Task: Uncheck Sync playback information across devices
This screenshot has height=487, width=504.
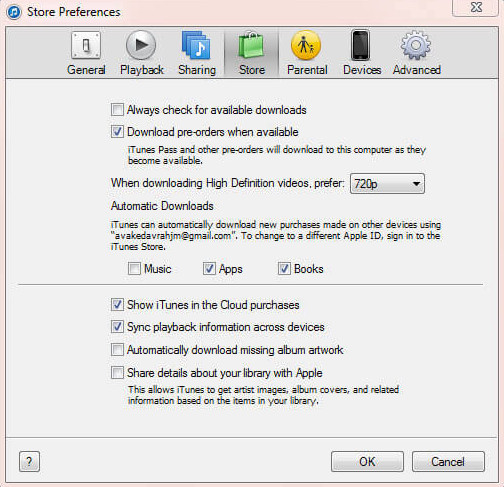Action: tap(117, 327)
